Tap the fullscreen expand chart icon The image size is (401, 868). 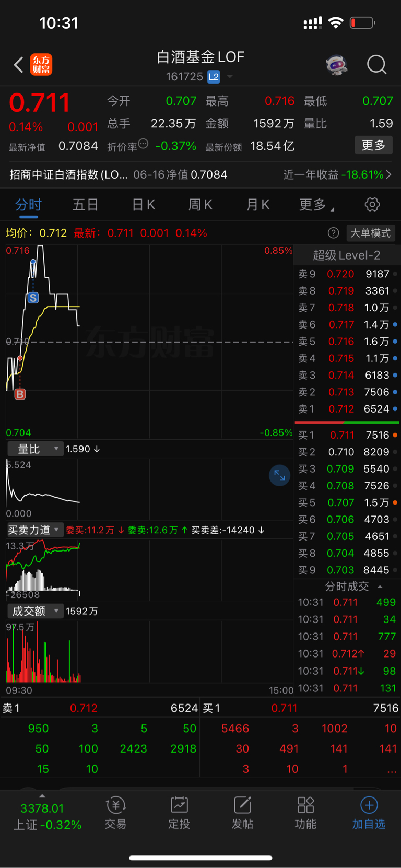click(279, 475)
